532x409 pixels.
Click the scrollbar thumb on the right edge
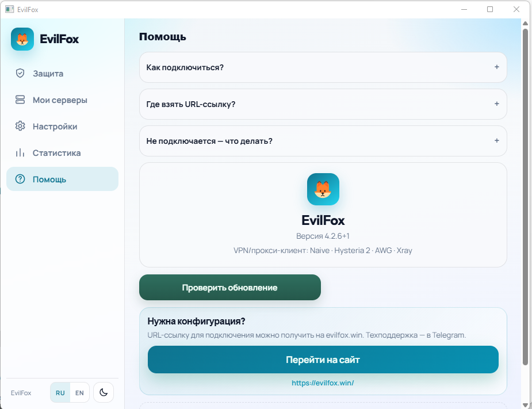pos(525,197)
